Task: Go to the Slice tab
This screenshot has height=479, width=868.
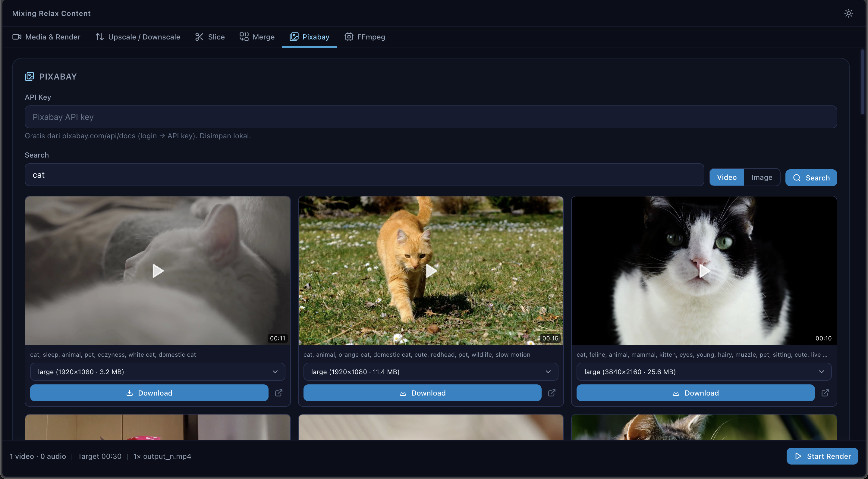Action: point(210,37)
